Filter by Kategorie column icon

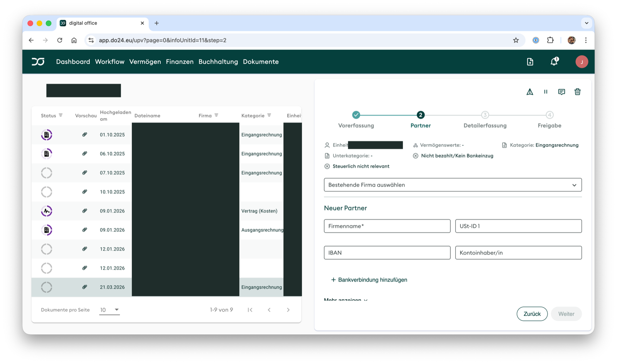tap(269, 115)
